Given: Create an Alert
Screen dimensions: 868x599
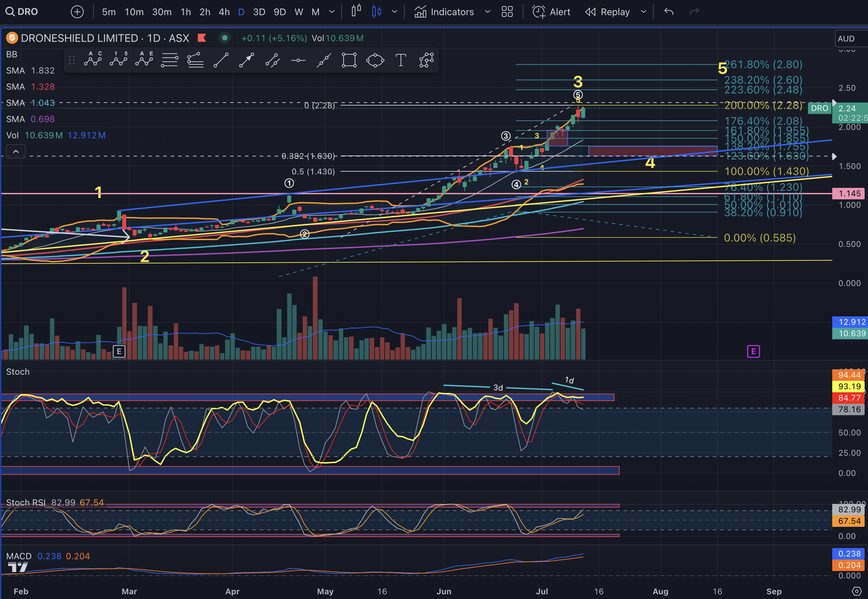Looking at the screenshot, I should (x=551, y=11).
